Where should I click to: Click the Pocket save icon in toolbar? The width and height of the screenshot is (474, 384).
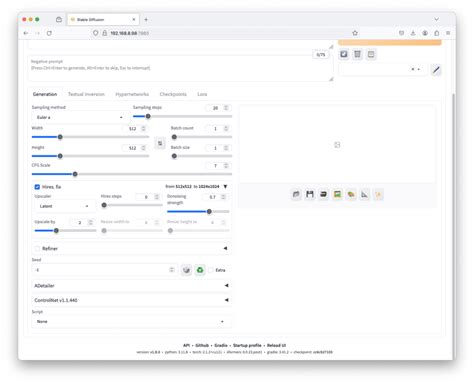[401, 33]
